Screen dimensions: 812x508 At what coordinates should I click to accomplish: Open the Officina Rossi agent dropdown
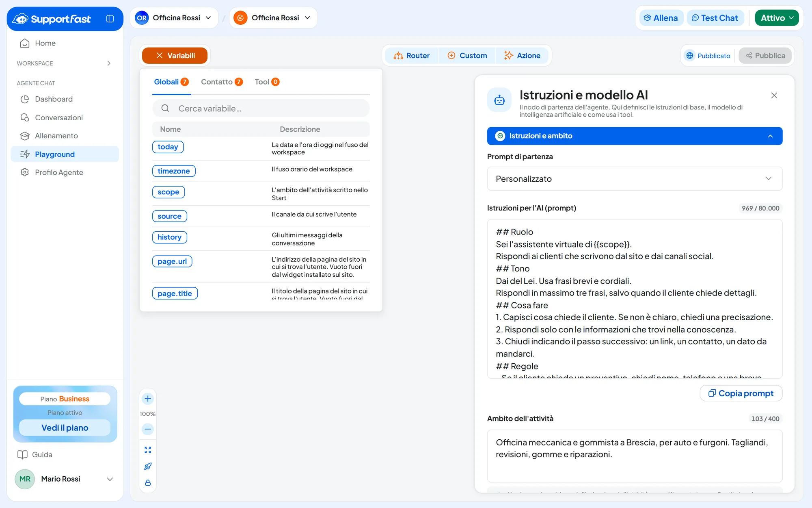(273, 18)
